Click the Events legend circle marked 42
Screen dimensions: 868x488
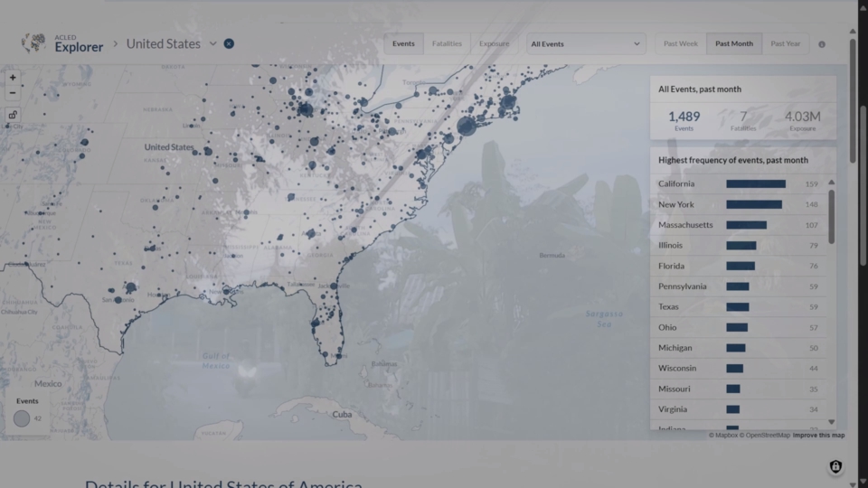(22, 418)
